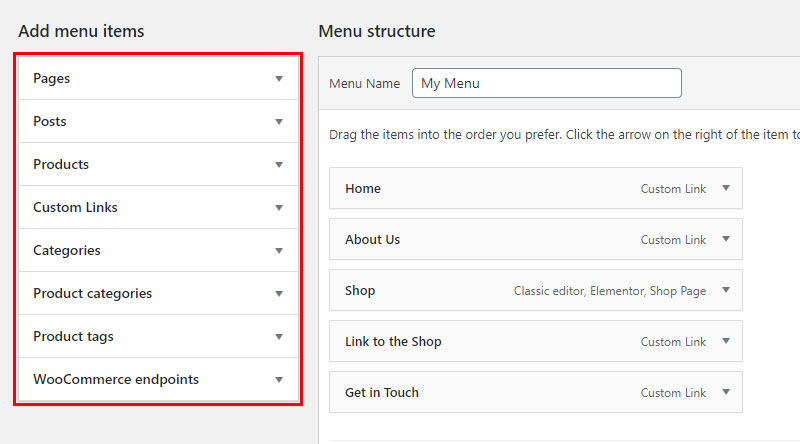The height and width of the screenshot is (444, 800).
Task: Click the Product tags section label
Action: click(x=73, y=336)
